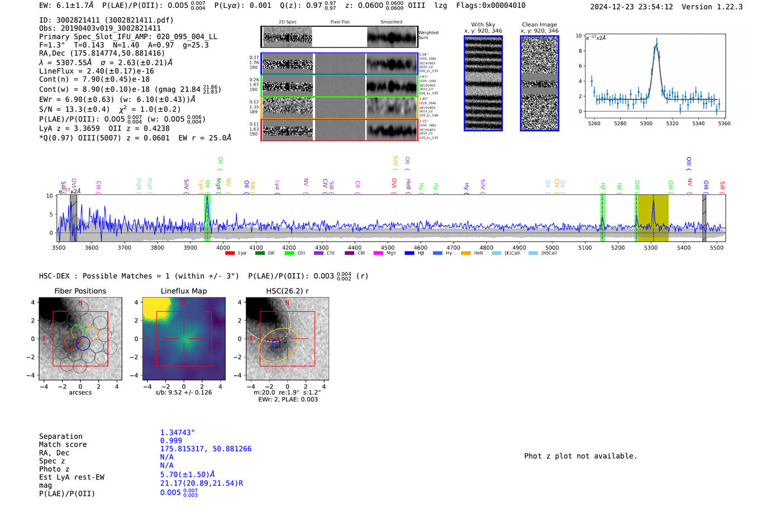Click the dark green OII legend swatch
Viewport: 782px width, 532px height.
260,253
